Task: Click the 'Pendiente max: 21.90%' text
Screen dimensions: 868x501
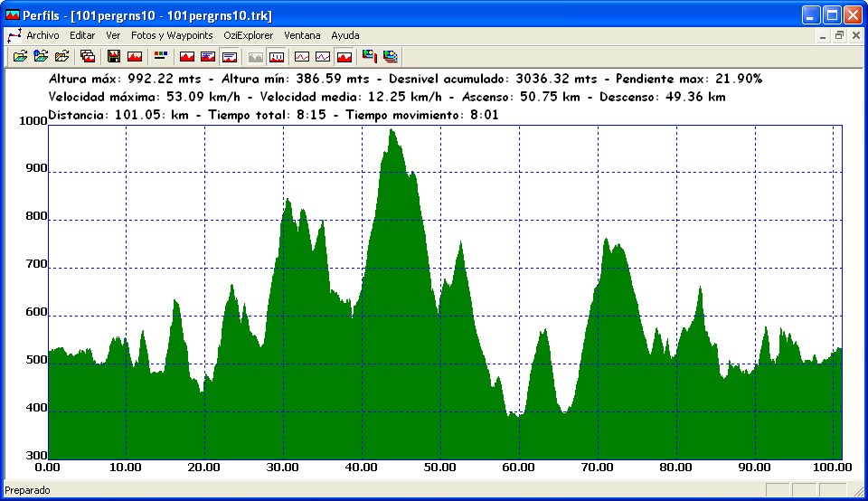Action: pos(689,80)
